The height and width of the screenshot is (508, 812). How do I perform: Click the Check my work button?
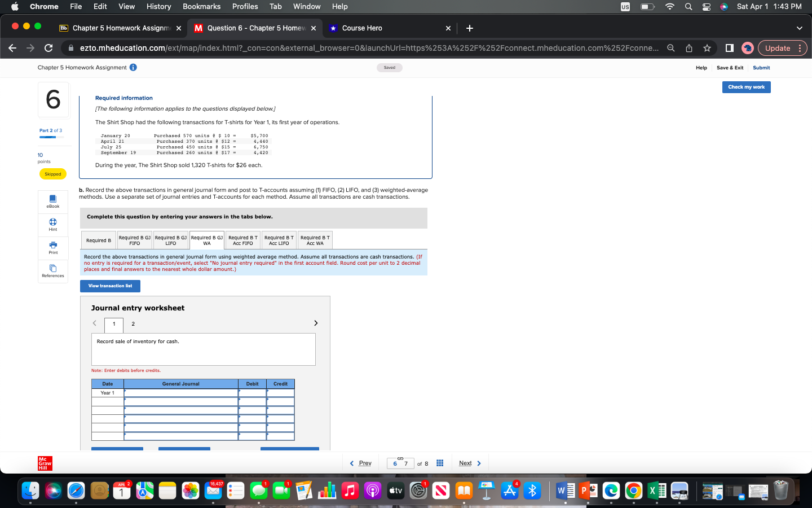coord(747,87)
